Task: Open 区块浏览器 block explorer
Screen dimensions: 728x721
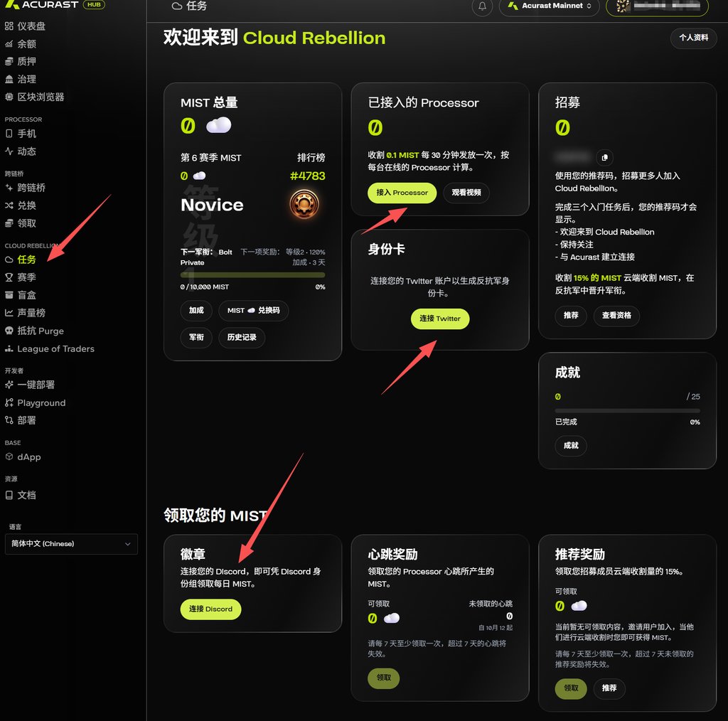Action: 35,97
